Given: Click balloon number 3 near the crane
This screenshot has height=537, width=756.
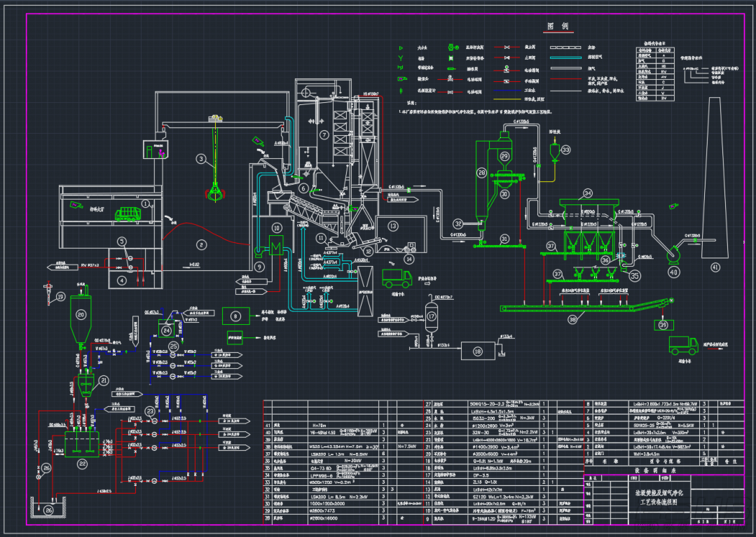Looking at the screenshot, I should (202, 159).
